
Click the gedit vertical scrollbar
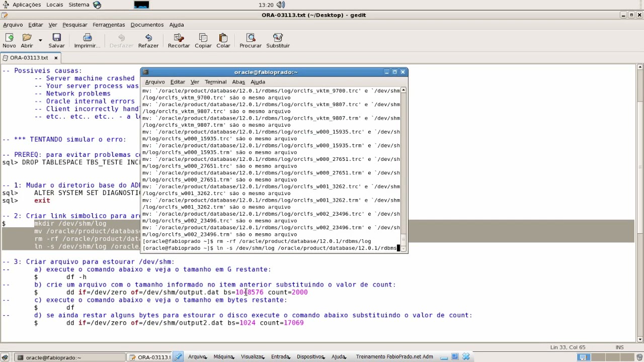(640, 203)
